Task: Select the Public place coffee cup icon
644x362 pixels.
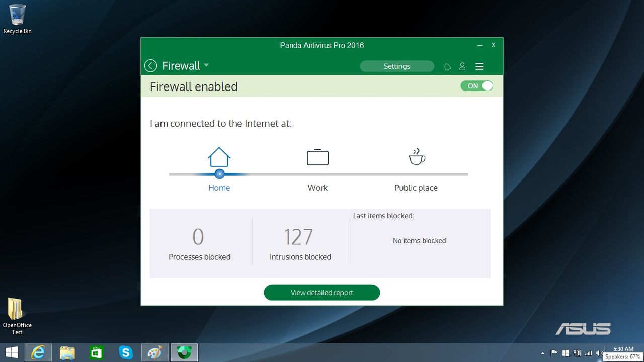Action: 416,157
